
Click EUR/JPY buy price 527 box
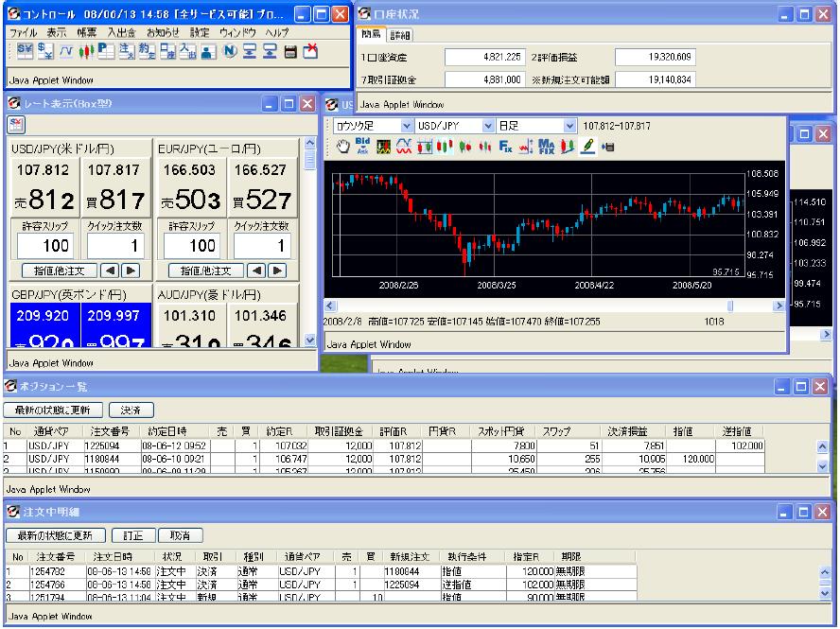click(263, 187)
